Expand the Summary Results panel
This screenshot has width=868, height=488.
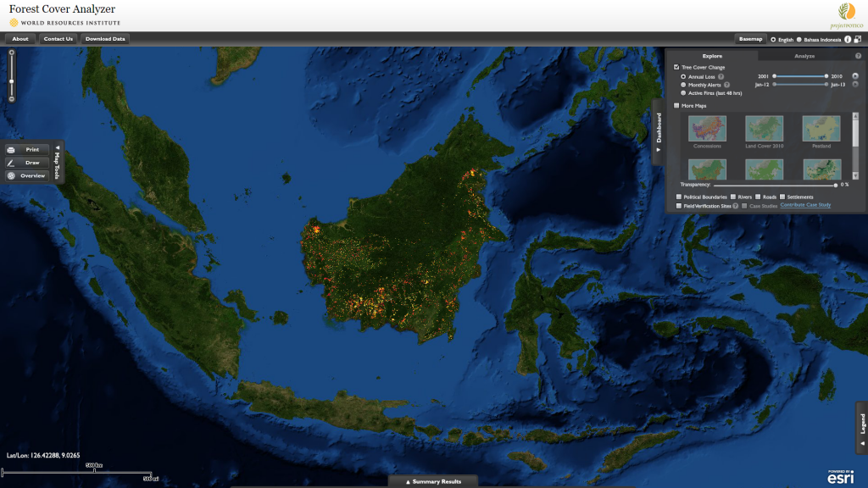(x=433, y=481)
